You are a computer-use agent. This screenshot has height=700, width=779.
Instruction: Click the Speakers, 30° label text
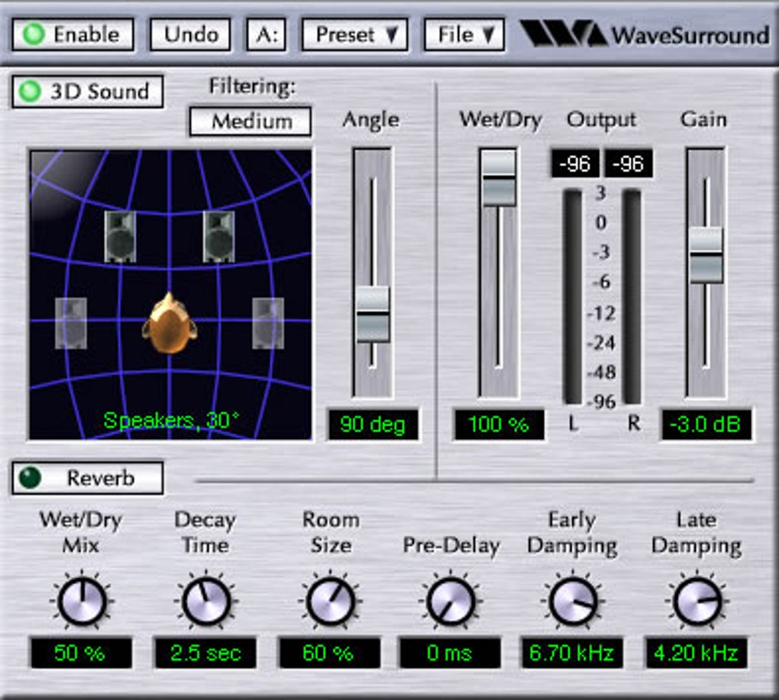(x=171, y=421)
